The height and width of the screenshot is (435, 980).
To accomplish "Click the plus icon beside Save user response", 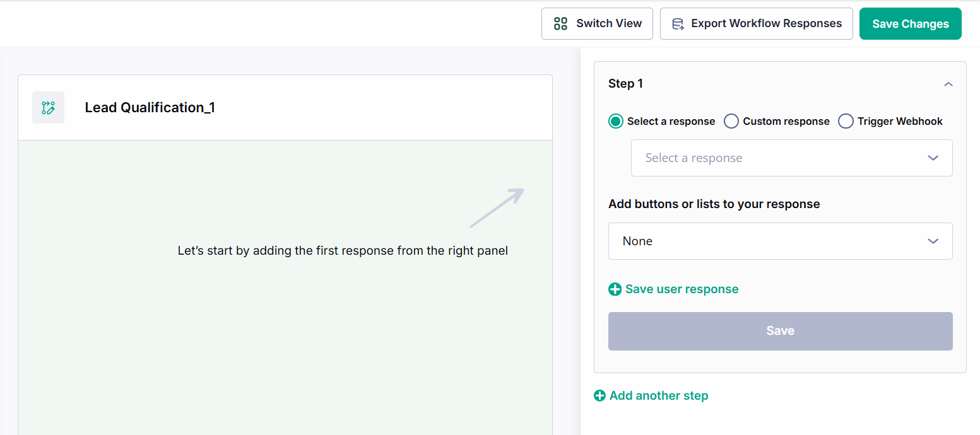I will click(615, 289).
